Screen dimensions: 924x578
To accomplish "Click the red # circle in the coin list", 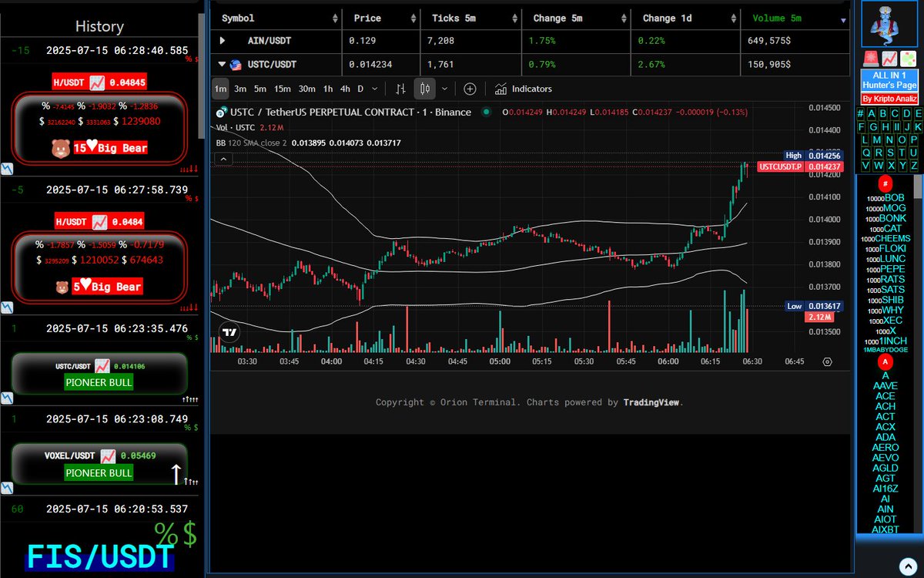I will coord(885,184).
